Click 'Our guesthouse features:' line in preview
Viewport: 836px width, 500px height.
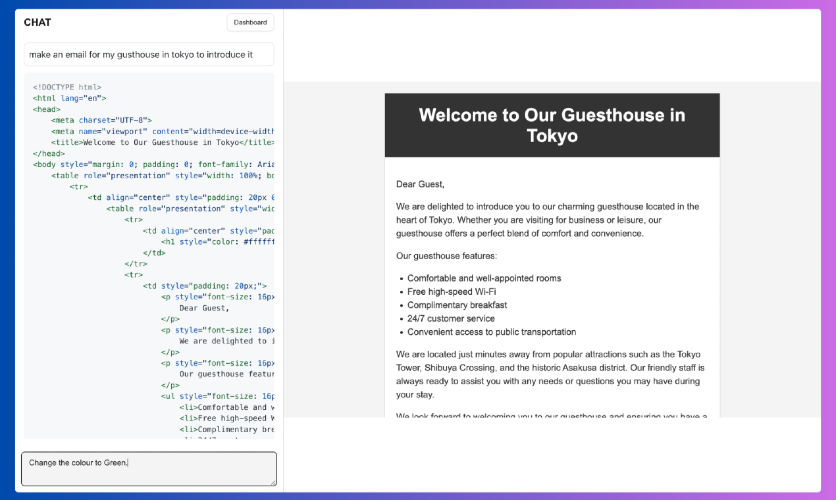click(x=446, y=256)
